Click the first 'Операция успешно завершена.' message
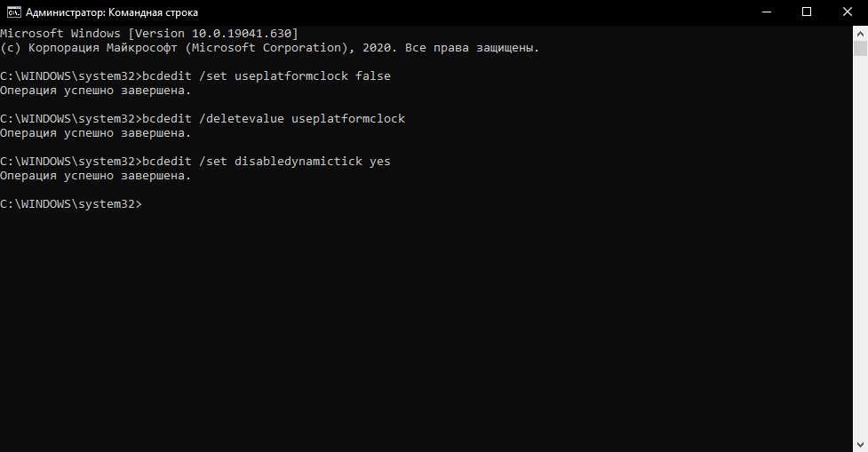Screen dimensions: 868x452 tap(96, 91)
